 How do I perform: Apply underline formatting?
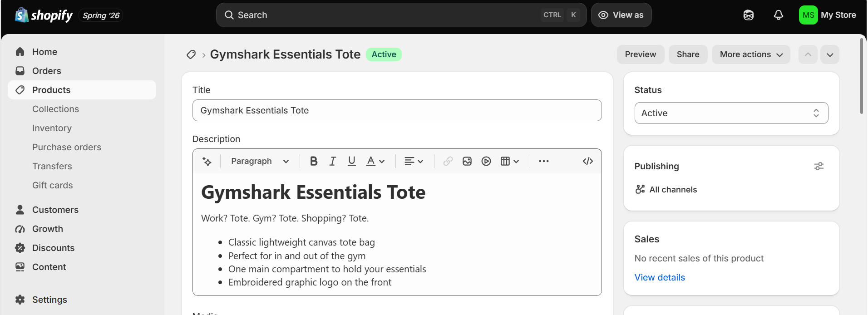point(352,161)
